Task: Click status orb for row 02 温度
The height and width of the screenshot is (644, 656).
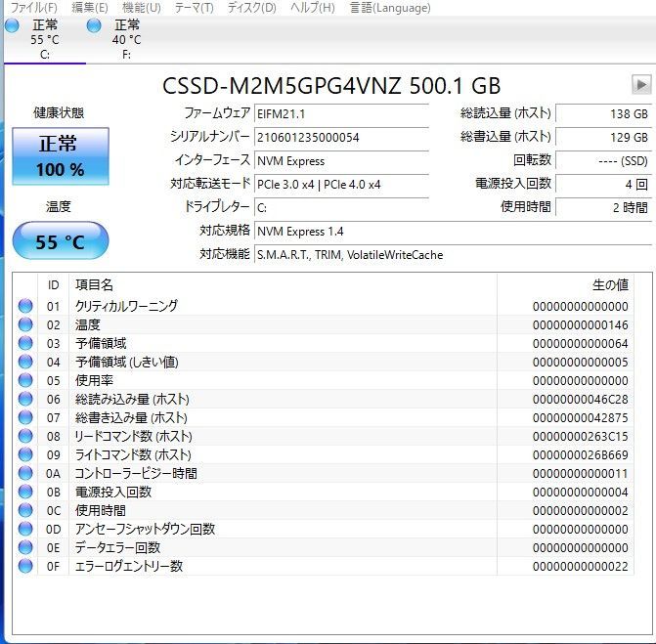Action: pyautogui.click(x=25, y=324)
